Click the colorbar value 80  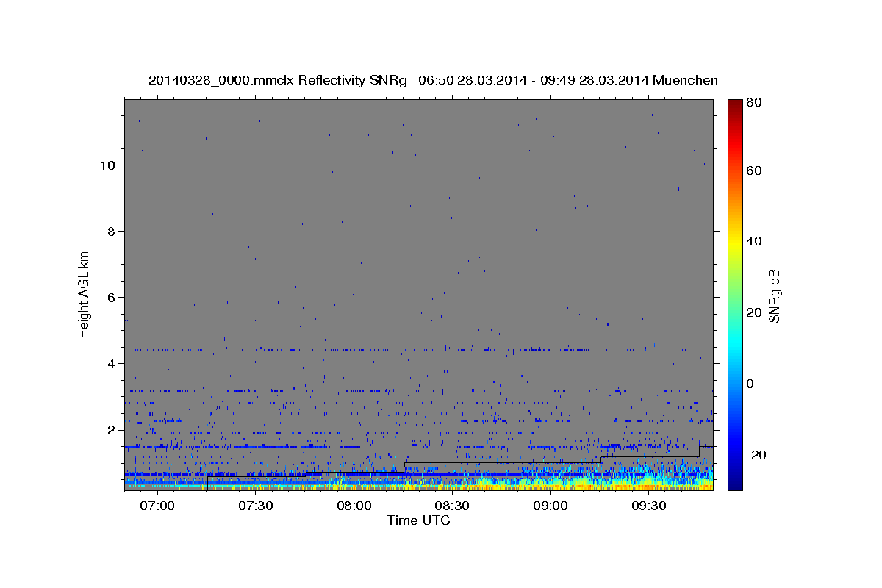tap(753, 103)
